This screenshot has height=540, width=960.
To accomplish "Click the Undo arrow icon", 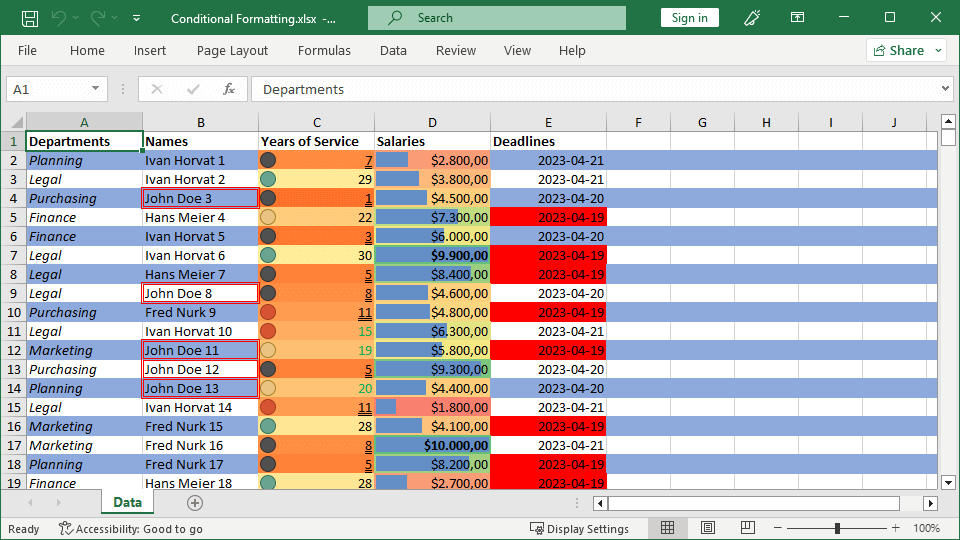I will [x=59, y=18].
